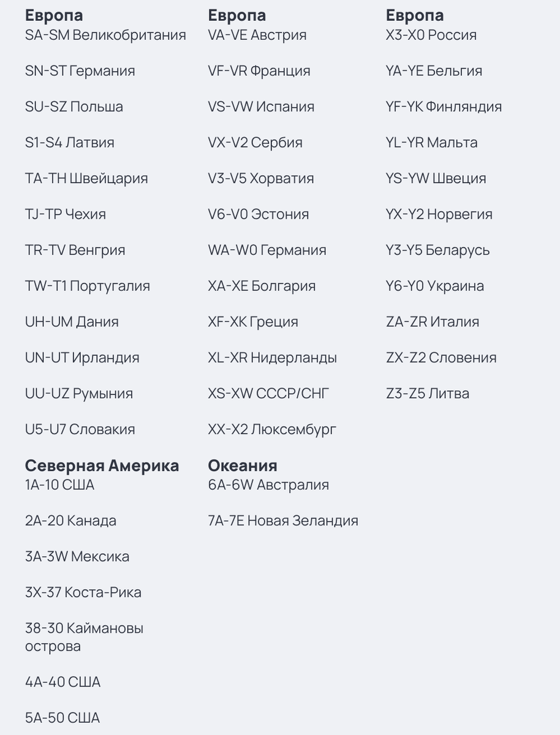560x735 pixels.
Task: Select the SN-ST Германия line
Action: click(80, 71)
